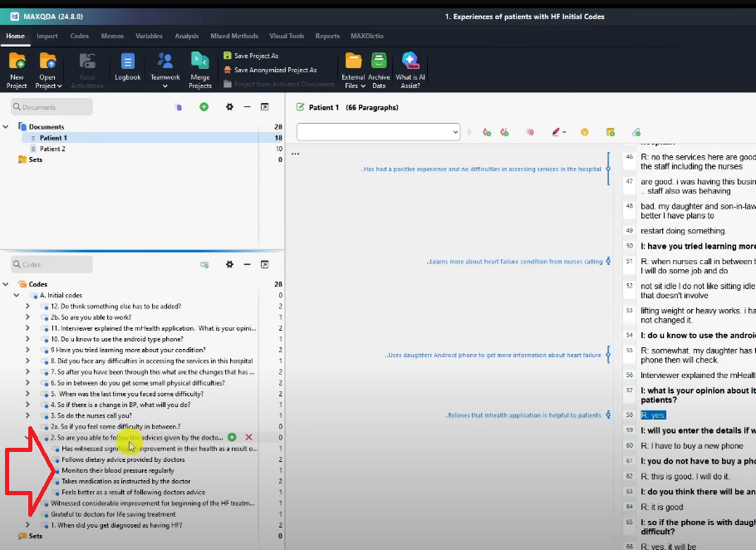The height and width of the screenshot is (550, 756).
Task: Click green plus on code 2 row
Action: point(232,437)
